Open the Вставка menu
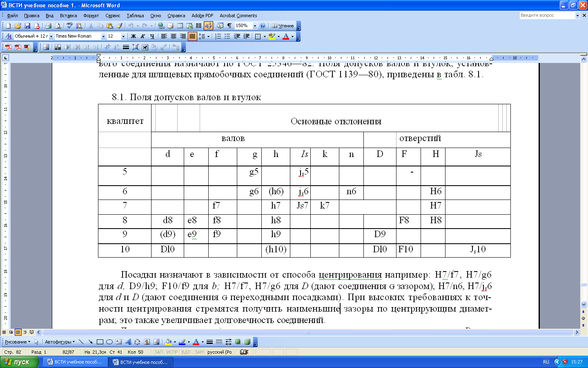This screenshot has height=368, width=588. (x=68, y=16)
